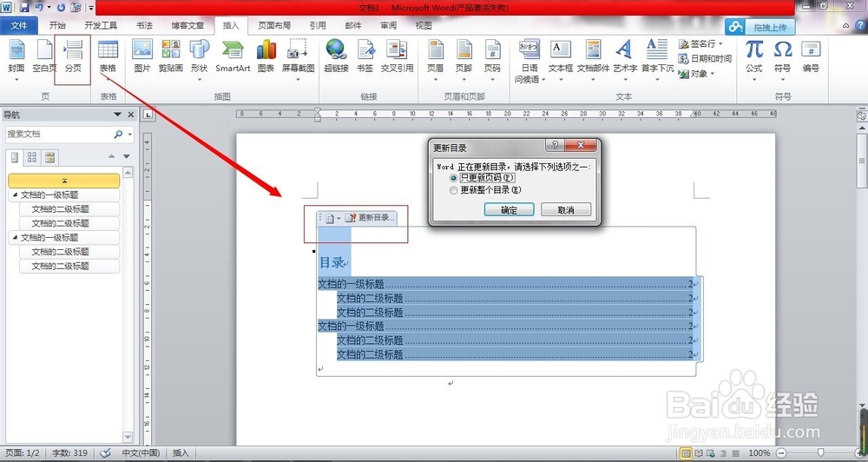Image resolution: width=868 pixels, height=462 pixels.
Task: Switch to the 引用 tab
Action: 318,25
